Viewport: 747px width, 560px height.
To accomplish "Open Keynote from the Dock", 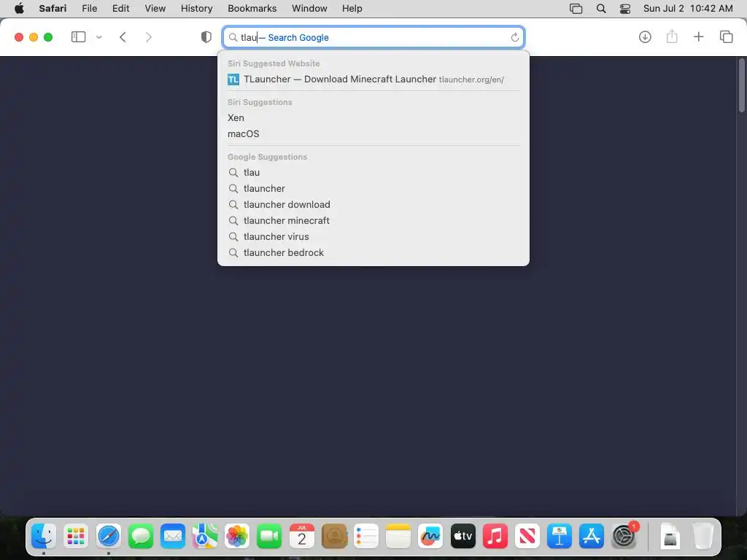I will coord(560,536).
